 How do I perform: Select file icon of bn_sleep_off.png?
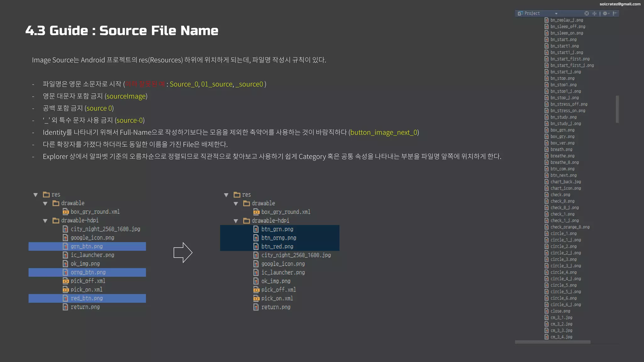[547, 27]
